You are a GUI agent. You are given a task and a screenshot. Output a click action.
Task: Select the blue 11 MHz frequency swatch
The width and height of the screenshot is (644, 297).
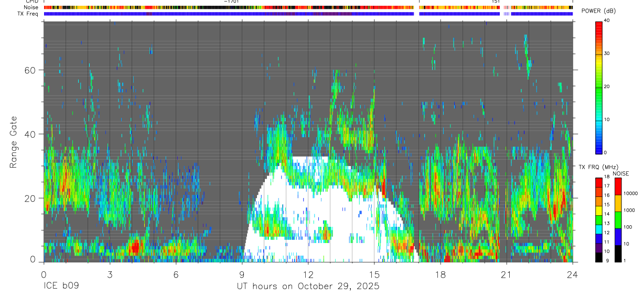[x=599, y=239]
